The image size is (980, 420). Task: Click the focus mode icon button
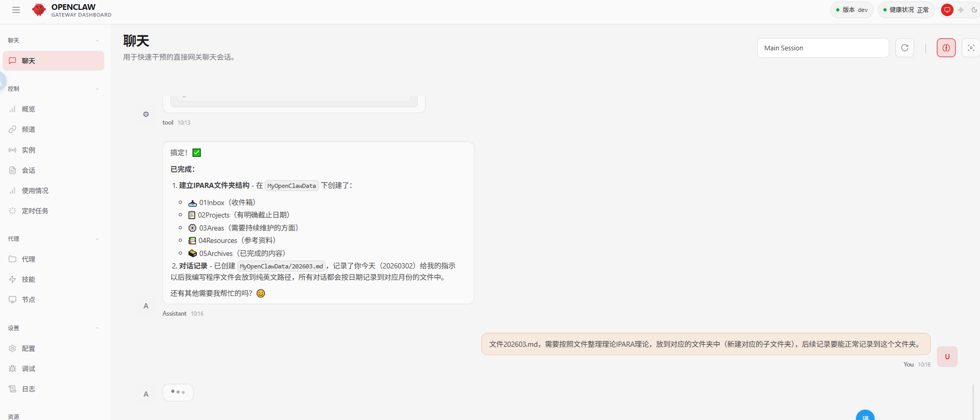coord(971,48)
